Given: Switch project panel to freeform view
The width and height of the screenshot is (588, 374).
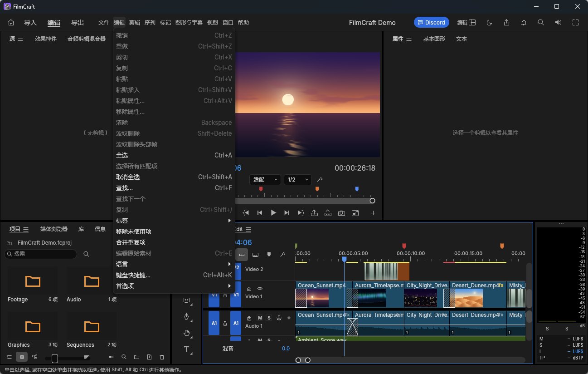Looking at the screenshot, I should (x=35, y=357).
